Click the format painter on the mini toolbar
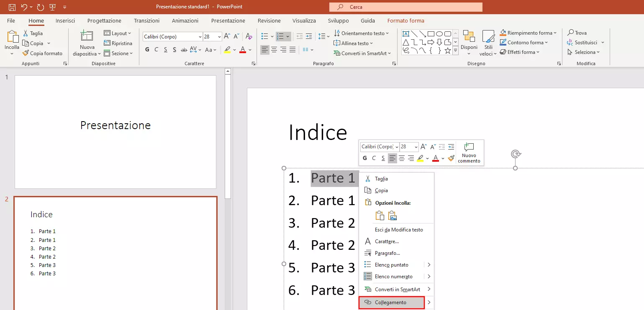 (x=451, y=158)
